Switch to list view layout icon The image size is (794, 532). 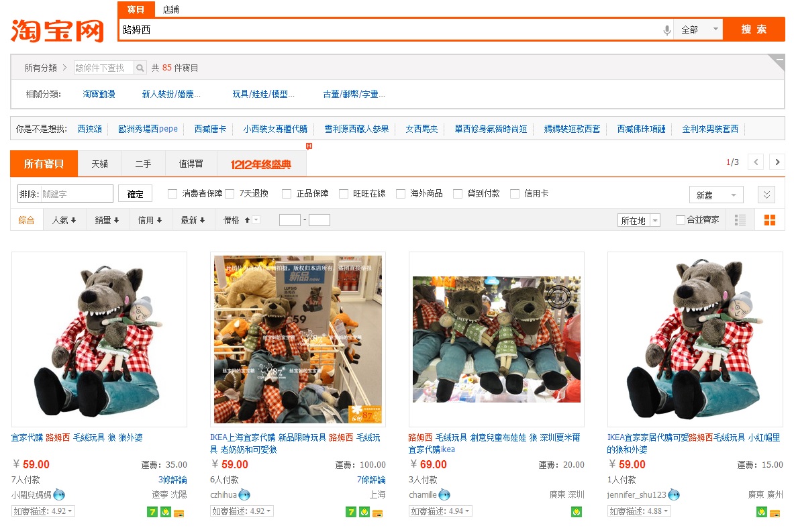740,220
